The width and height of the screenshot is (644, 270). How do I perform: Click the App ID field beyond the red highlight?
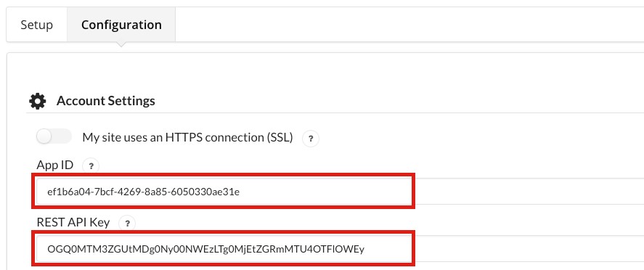click(x=529, y=191)
